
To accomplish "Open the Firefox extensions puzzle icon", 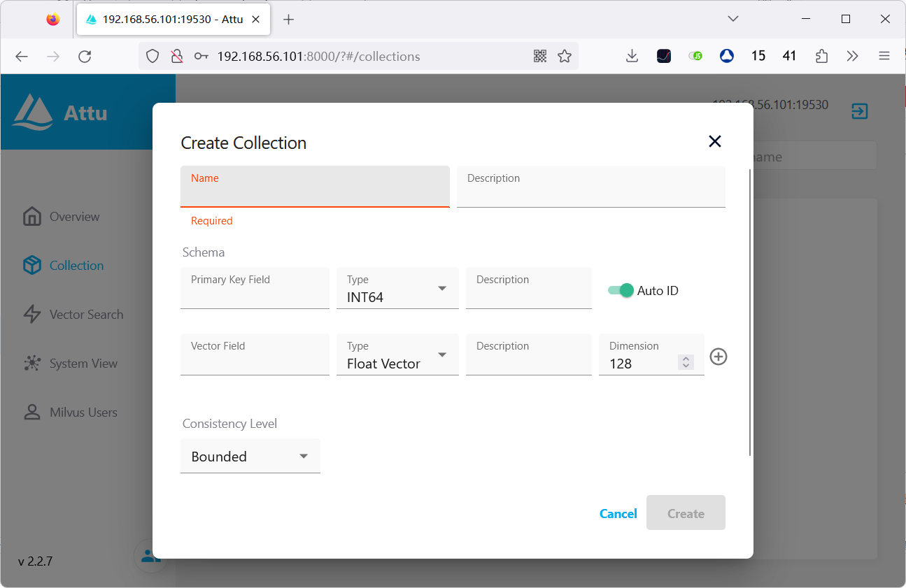I will (822, 57).
